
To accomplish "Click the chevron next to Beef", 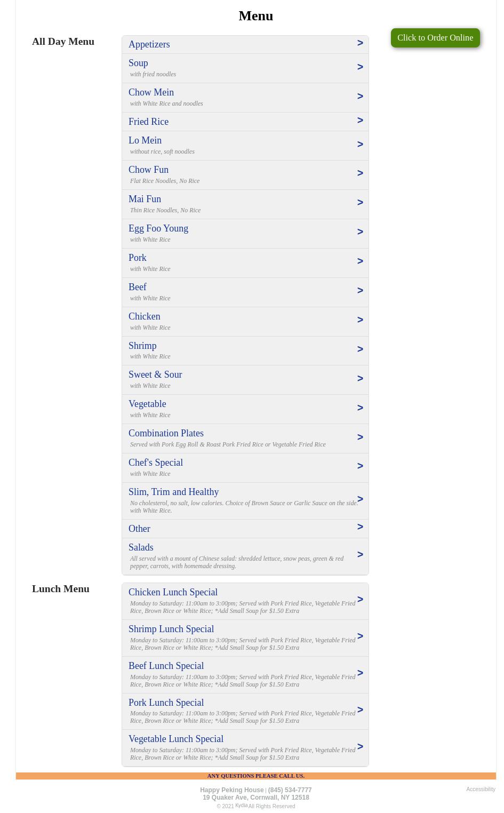I will 360,291.
